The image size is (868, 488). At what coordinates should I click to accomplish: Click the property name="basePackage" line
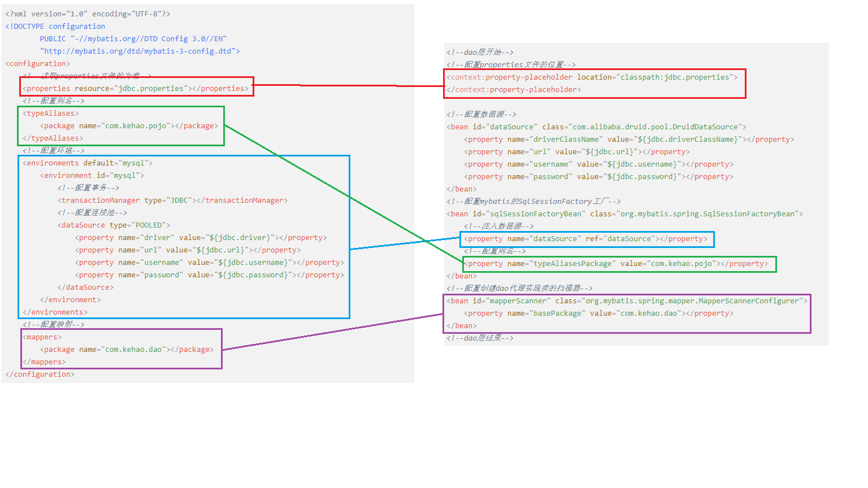(x=598, y=313)
